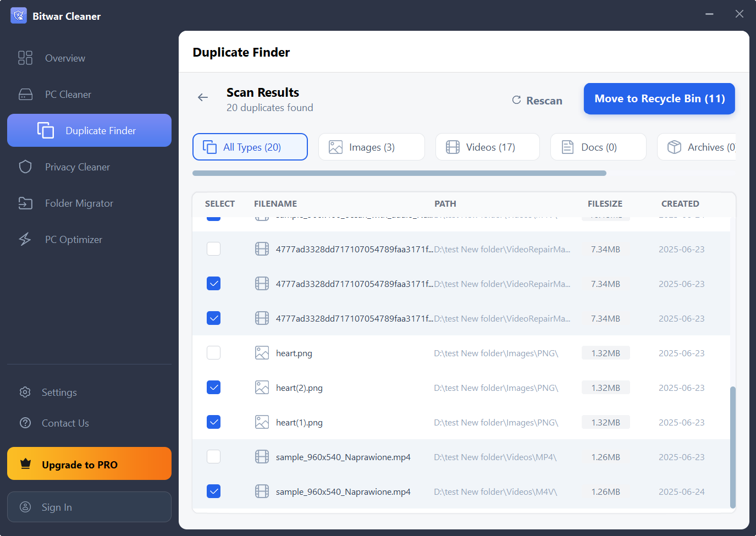The image size is (756, 536).
Task: Uncheck the third 4777ad3328dd row checkbox
Action: point(214,318)
